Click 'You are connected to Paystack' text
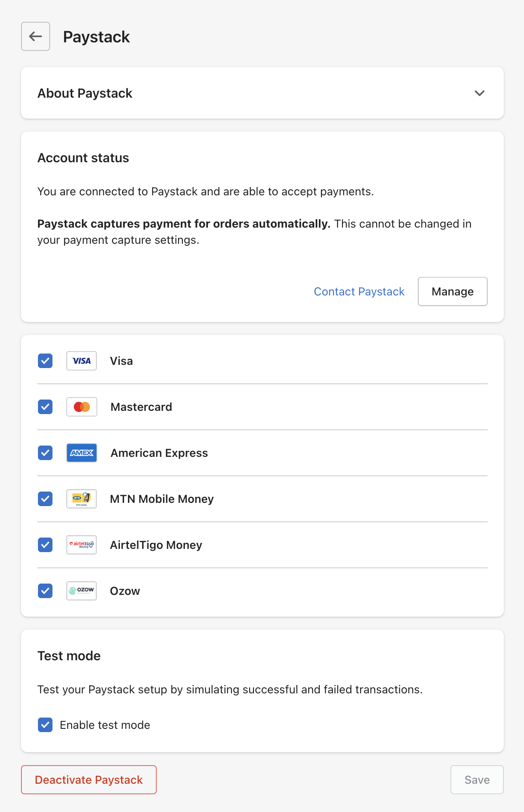The height and width of the screenshot is (812, 524). coord(205,191)
